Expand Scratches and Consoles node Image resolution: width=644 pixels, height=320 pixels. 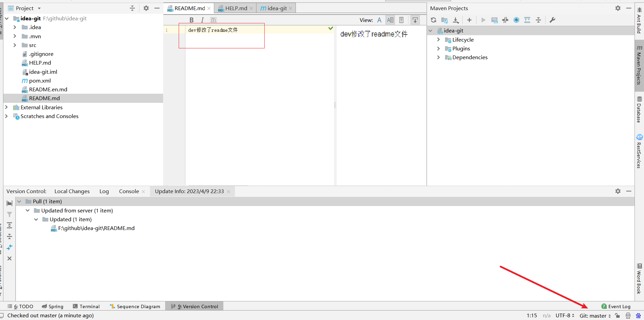click(x=6, y=116)
